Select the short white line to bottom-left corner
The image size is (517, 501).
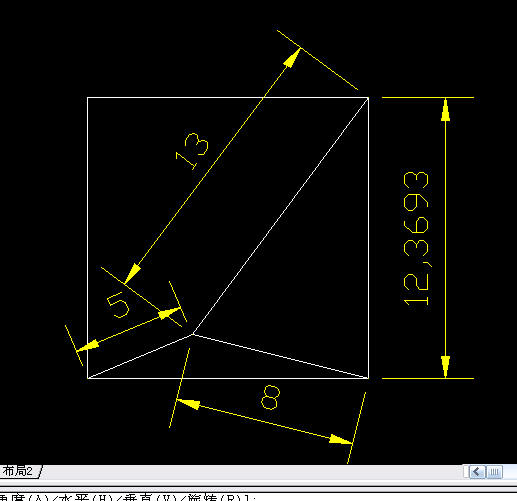(x=140, y=356)
